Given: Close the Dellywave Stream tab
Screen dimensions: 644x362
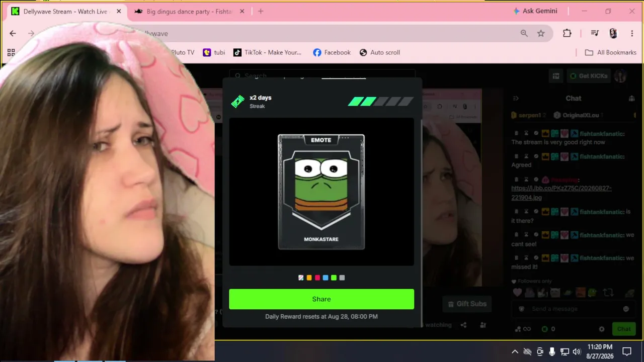Looking at the screenshot, I should pos(119,11).
